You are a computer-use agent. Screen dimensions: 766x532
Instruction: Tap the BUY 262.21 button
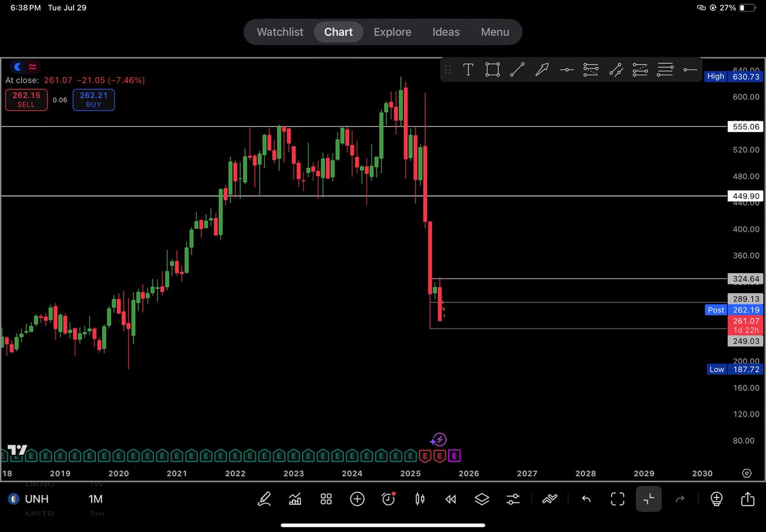click(x=94, y=100)
